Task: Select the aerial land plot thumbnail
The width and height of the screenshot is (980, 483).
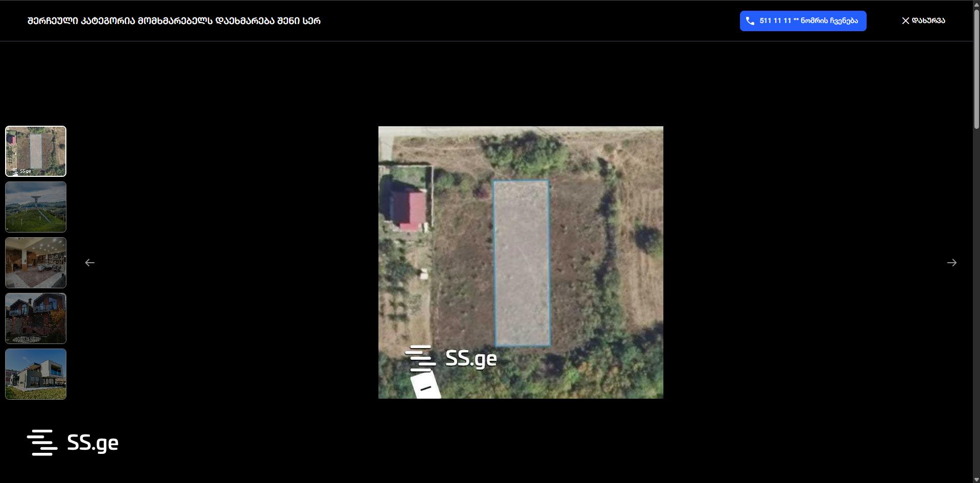Action: tap(36, 151)
